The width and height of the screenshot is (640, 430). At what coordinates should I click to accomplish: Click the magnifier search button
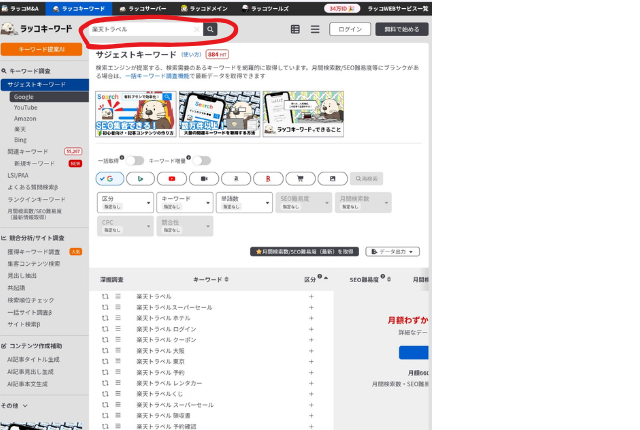210,30
